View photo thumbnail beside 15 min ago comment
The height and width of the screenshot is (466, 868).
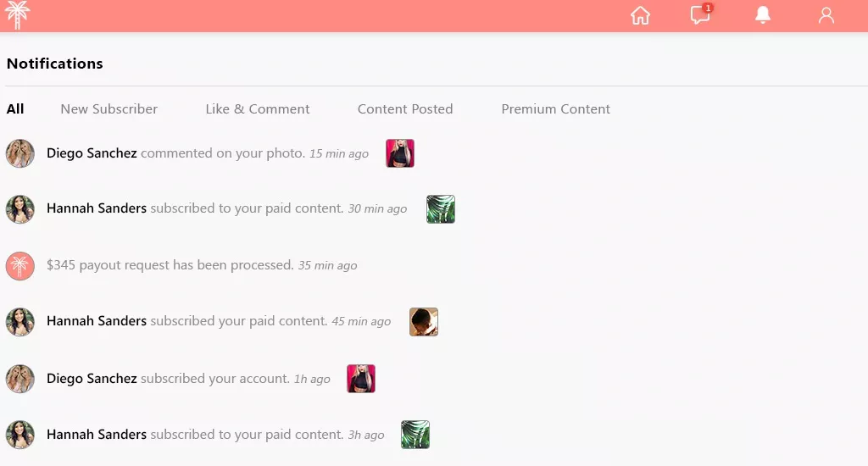pos(400,153)
